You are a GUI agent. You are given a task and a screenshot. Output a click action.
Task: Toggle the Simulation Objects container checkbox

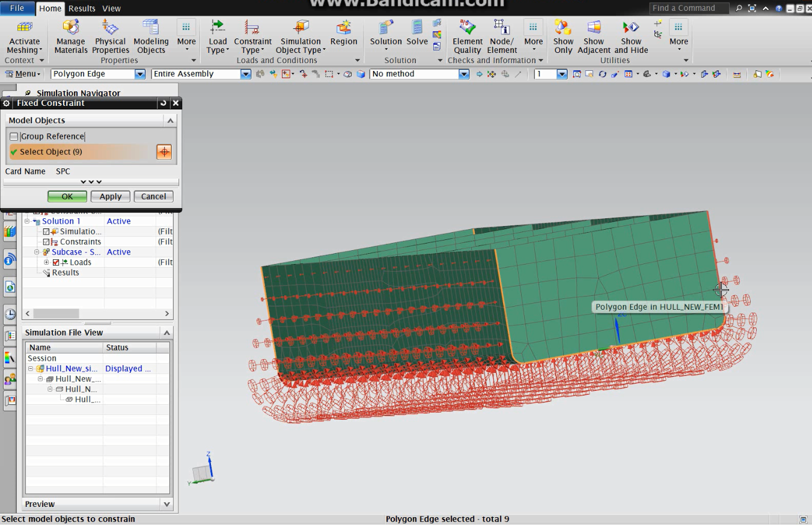coord(47,232)
